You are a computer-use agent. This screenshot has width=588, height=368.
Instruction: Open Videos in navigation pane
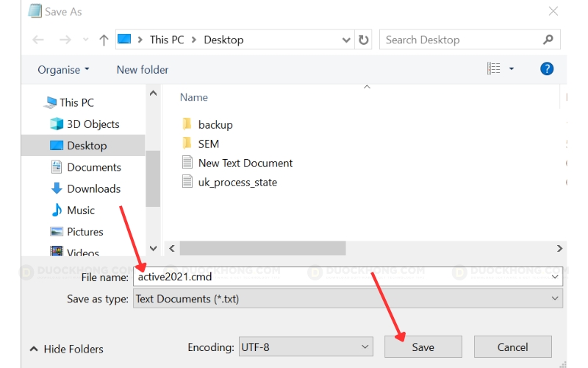[83, 252]
